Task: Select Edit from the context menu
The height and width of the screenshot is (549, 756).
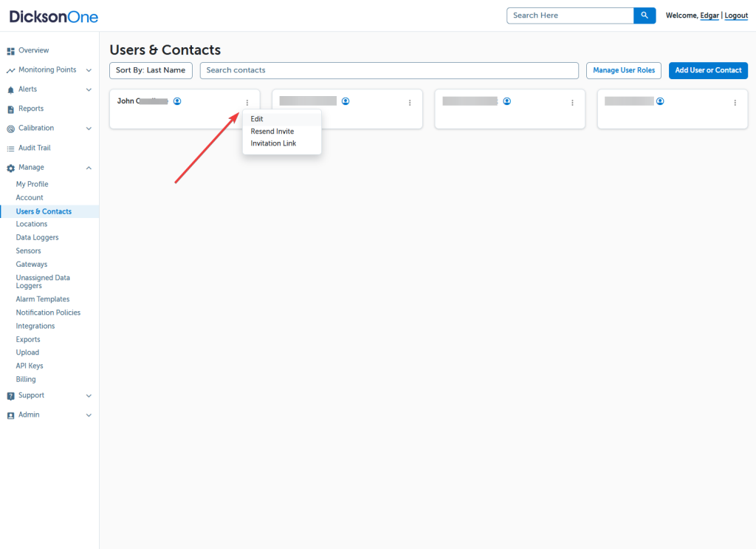Action: (257, 119)
